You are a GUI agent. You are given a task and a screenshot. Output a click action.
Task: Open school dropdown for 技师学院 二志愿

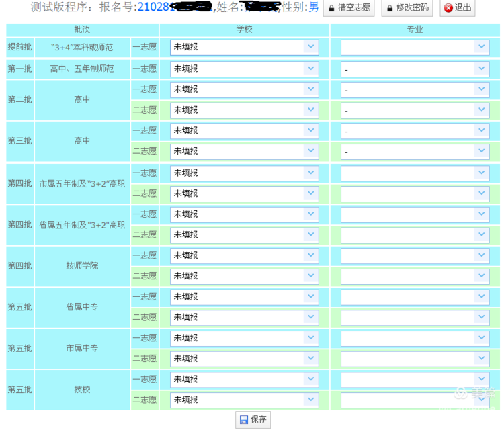(245, 276)
